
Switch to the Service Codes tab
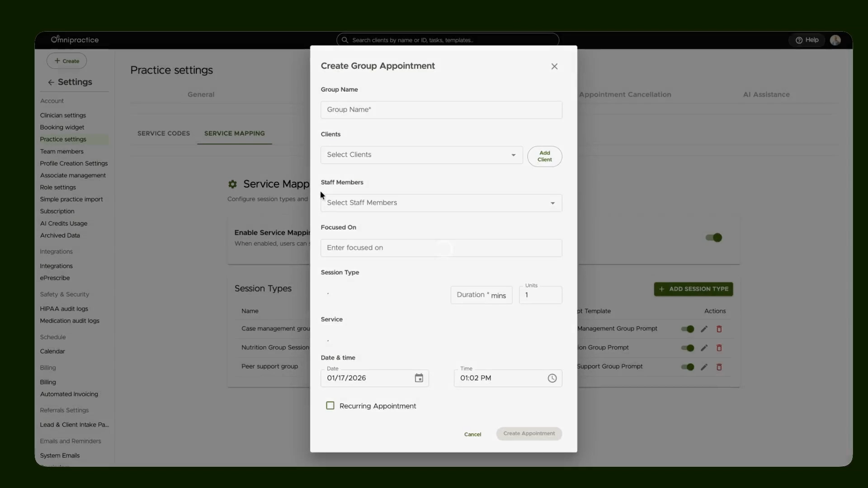click(164, 133)
